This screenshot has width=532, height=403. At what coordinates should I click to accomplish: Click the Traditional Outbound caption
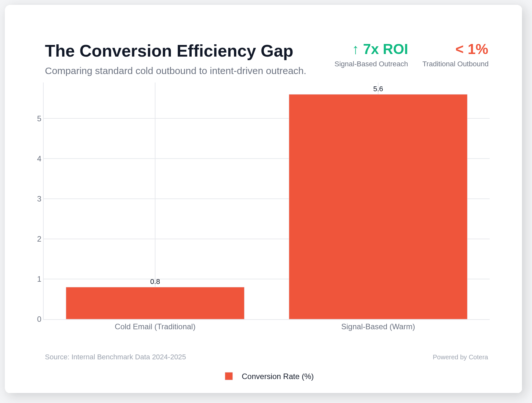455,64
